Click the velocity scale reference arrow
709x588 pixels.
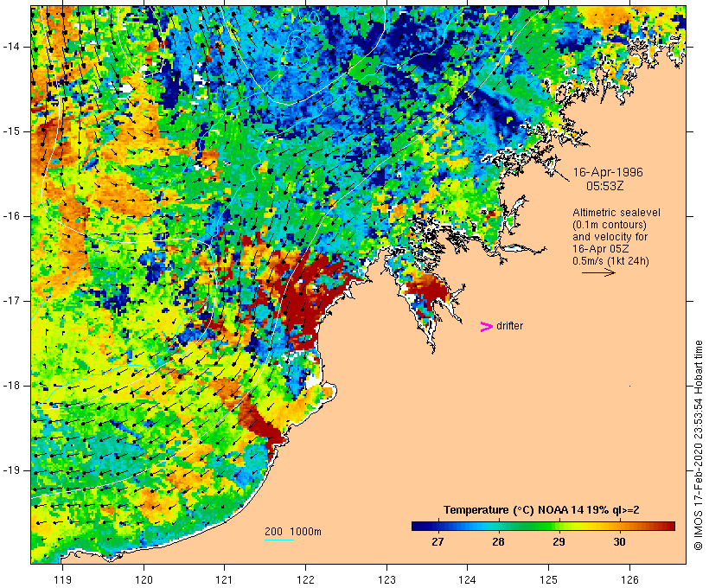click(x=598, y=272)
